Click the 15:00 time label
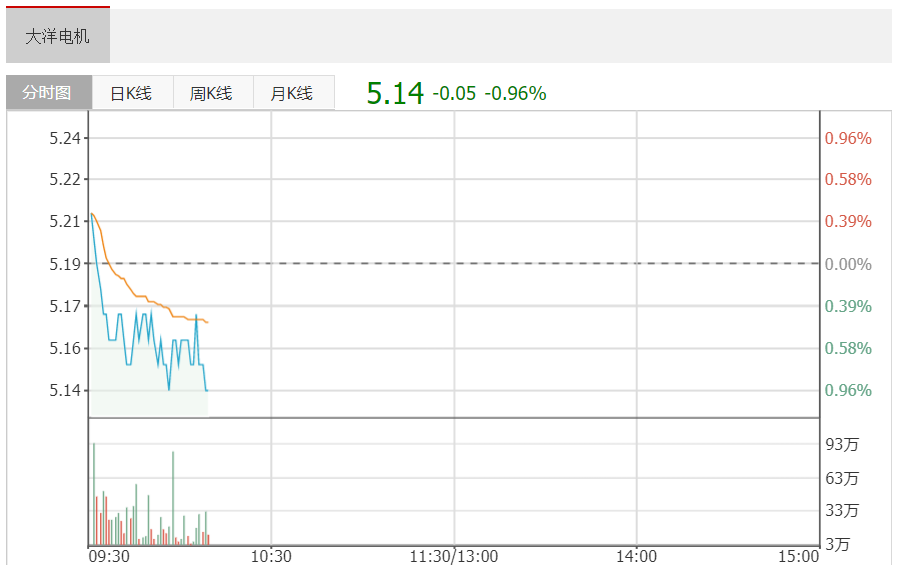Screen dimensions: 897x576 [x=799, y=556]
